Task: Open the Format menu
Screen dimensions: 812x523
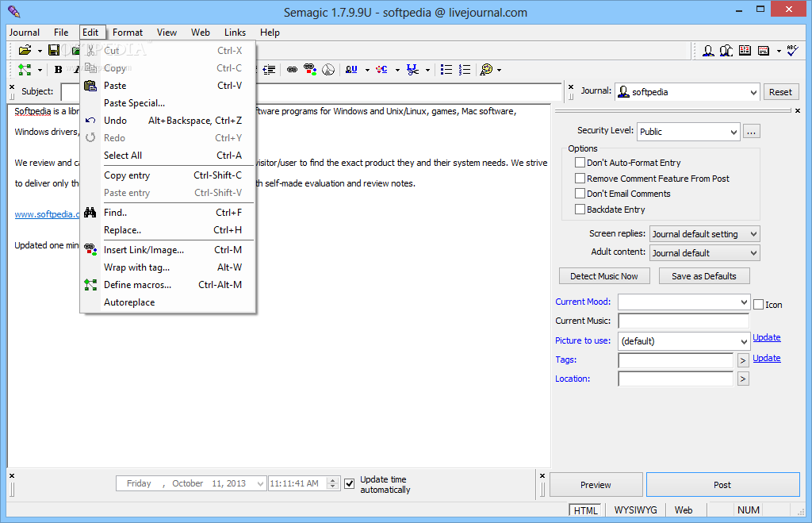Action: (128, 32)
